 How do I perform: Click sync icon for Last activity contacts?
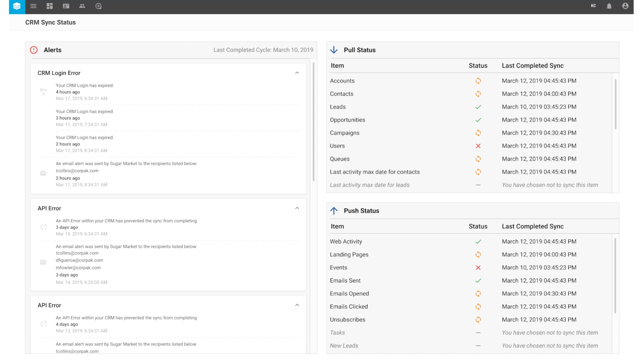click(478, 172)
